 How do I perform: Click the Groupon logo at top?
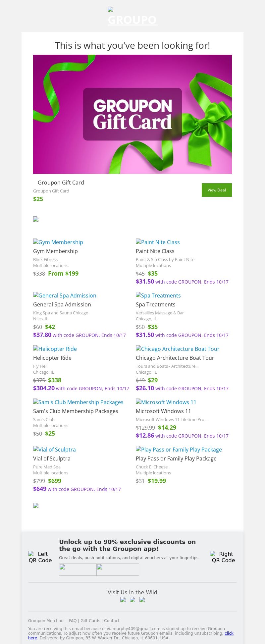[132, 17]
